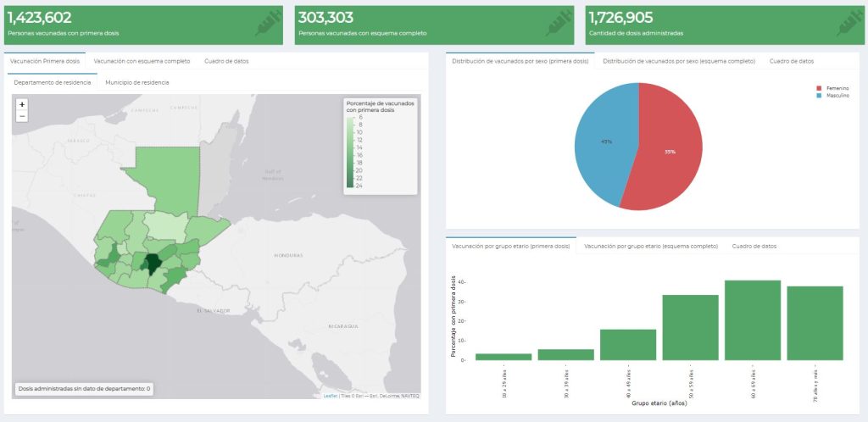Open Vacunación con esquema completo map tab
Image resolution: width=868 pixels, height=422 pixels.
142,62
